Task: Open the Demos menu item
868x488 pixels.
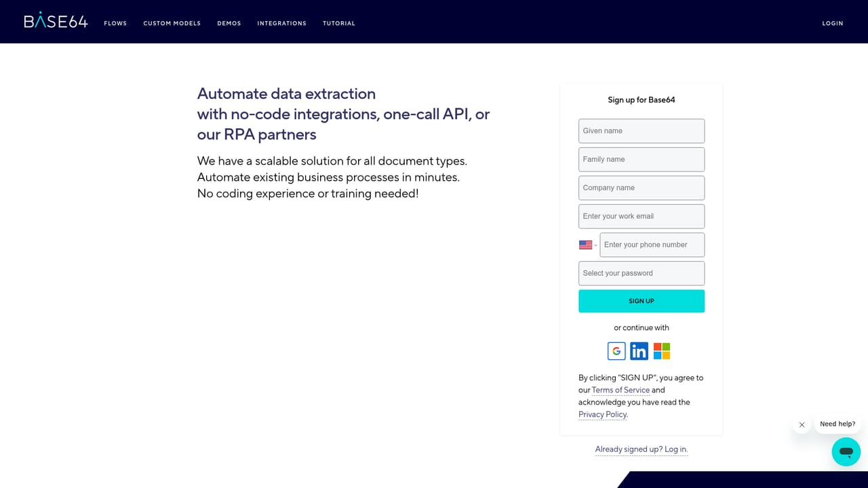Action: coord(229,23)
